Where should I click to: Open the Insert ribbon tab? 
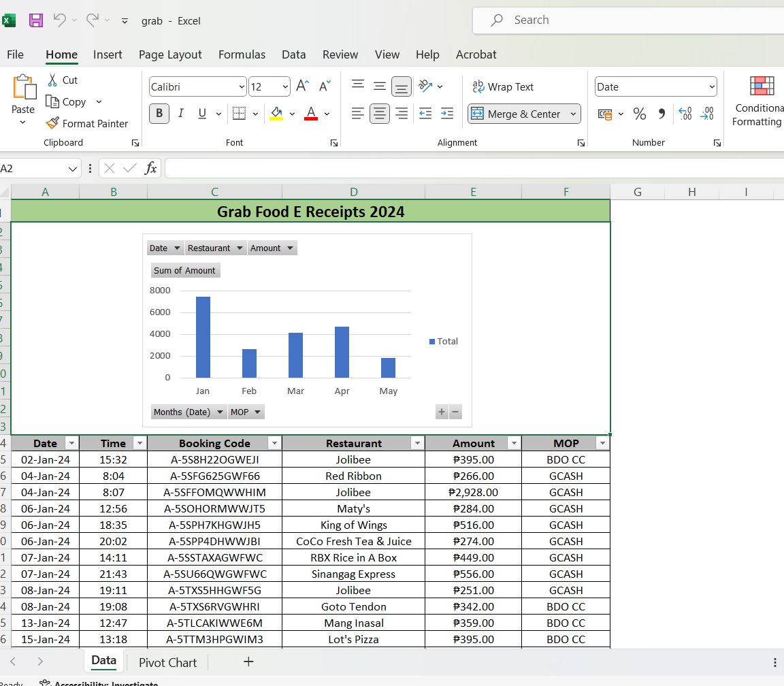point(108,54)
